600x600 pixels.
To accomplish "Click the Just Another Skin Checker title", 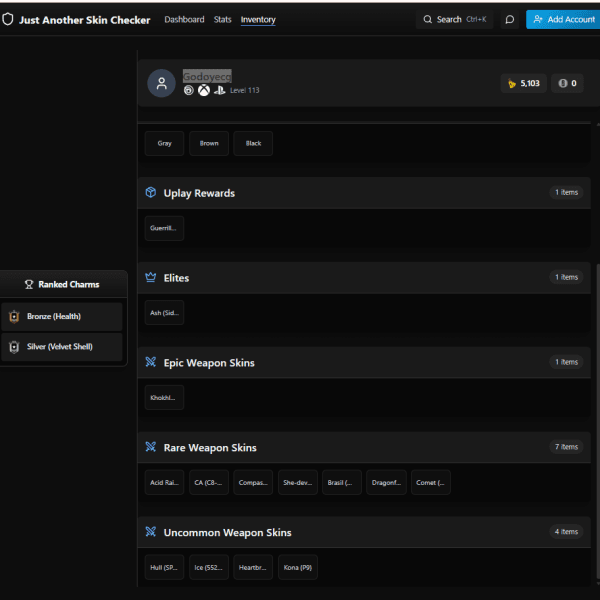I will [x=85, y=20].
